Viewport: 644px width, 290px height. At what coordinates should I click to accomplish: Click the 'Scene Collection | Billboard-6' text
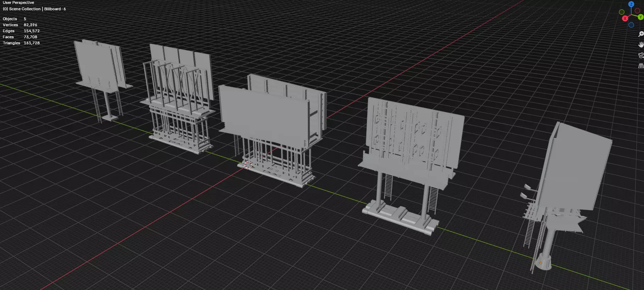coord(38,9)
